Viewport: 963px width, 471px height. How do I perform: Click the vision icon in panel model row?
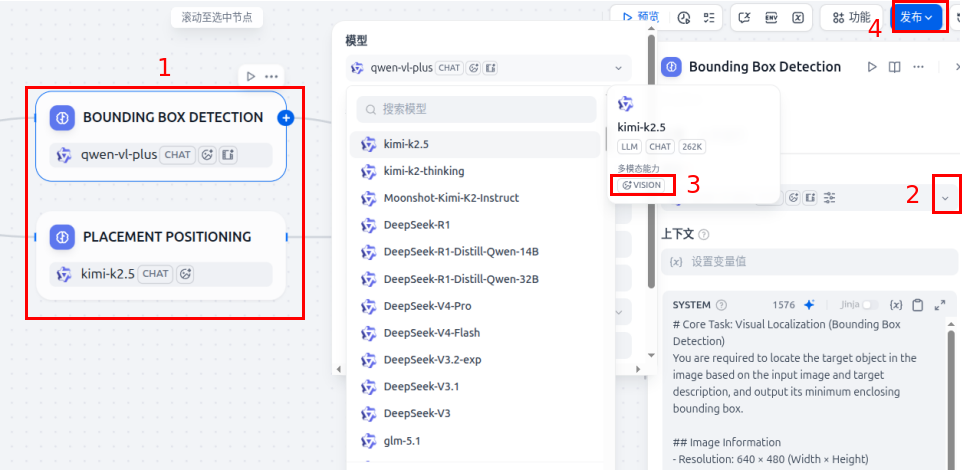793,198
